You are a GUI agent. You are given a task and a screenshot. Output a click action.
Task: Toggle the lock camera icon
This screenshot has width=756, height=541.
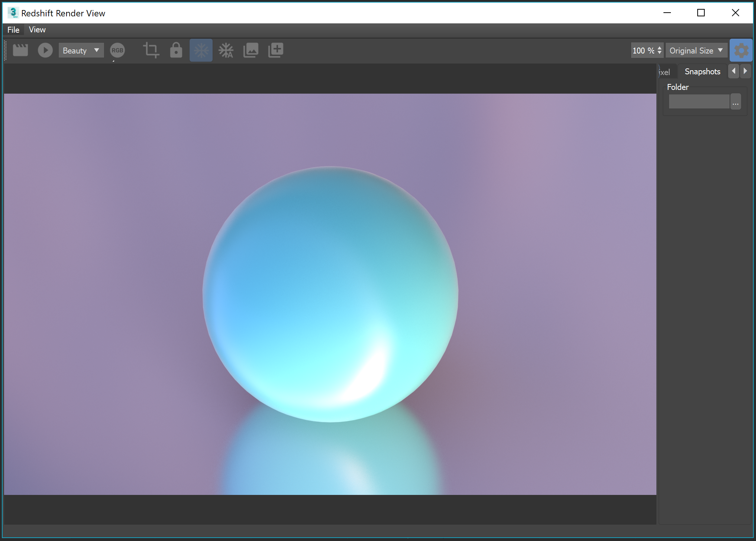[x=176, y=50]
